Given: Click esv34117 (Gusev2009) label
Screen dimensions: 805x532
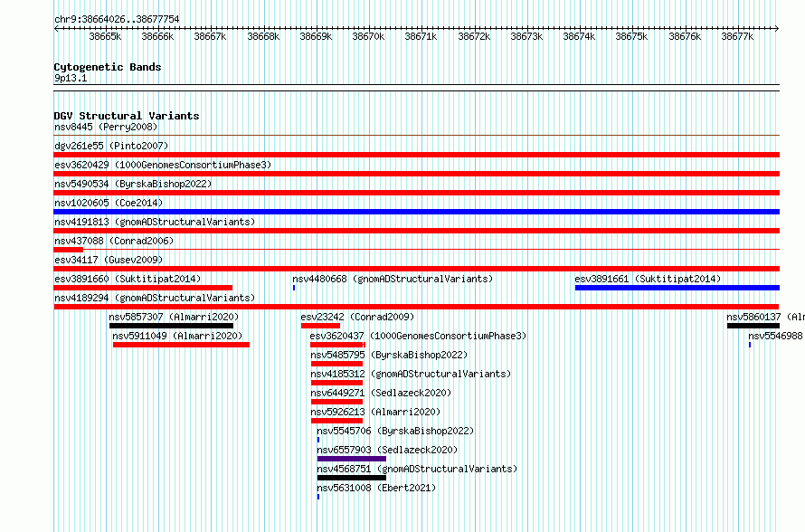Looking at the screenshot, I should 109,260.
